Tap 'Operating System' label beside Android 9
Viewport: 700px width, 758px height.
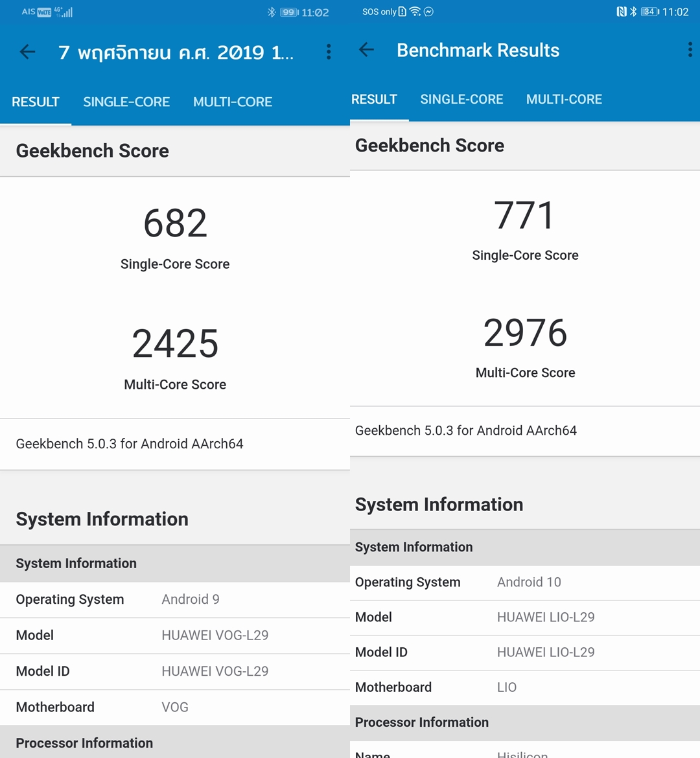(70, 599)
